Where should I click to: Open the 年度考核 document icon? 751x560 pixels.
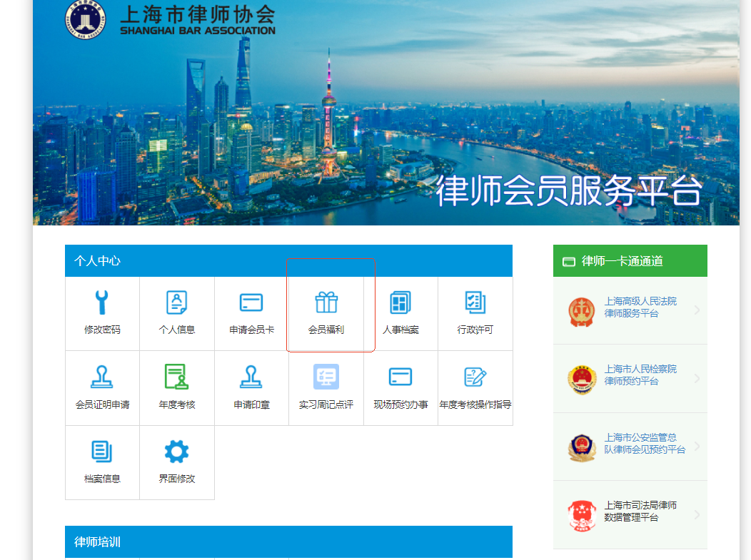point(176,377)
